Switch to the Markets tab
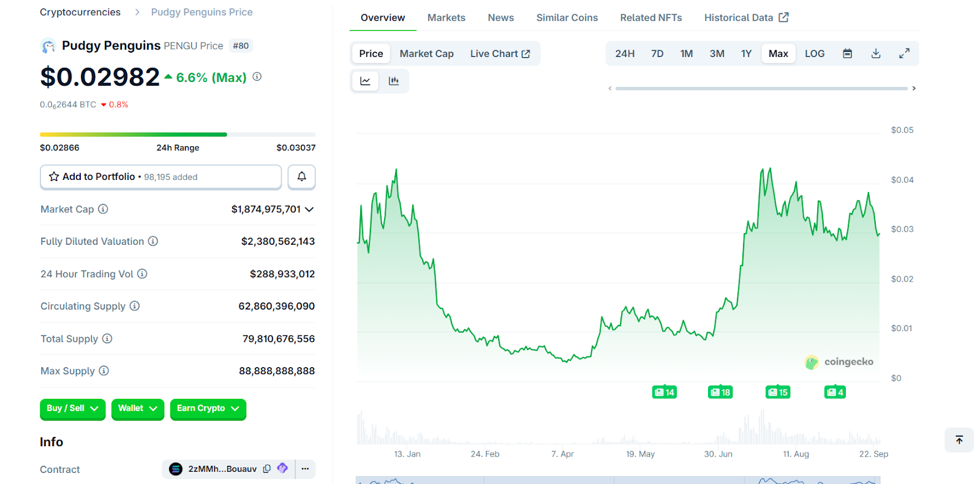 pos(446,18)
